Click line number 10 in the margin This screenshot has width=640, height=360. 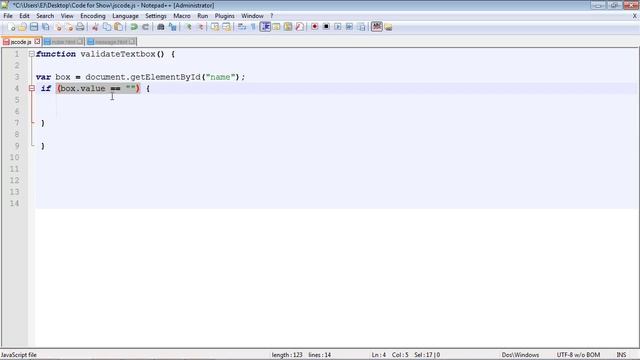pyautogui.click(x=15, y=157)
